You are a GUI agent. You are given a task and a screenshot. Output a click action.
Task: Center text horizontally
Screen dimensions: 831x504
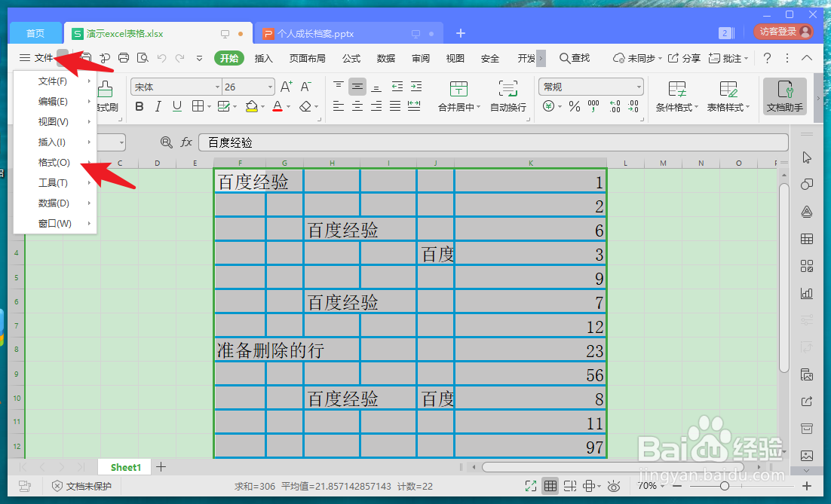[357, 106]
